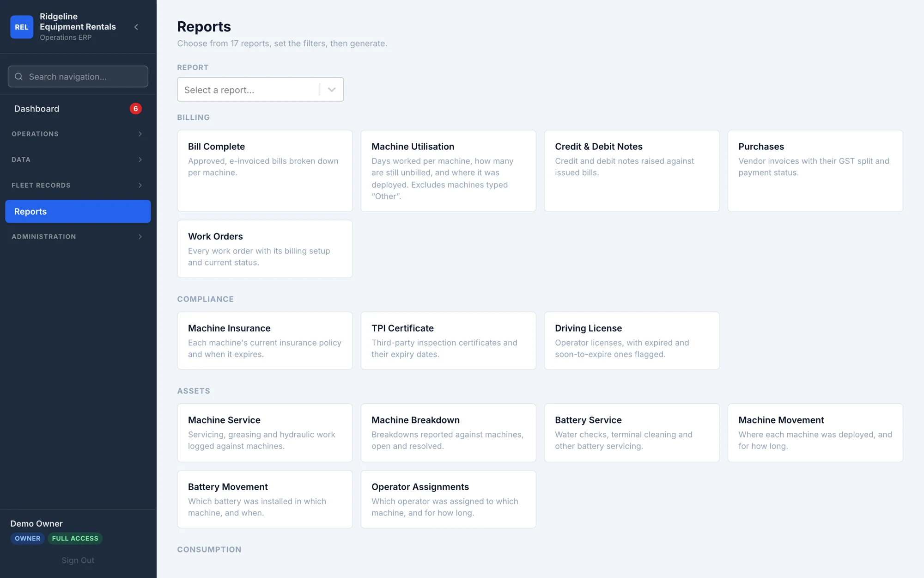This screenshot has height=578, width=924.
Task: Select the Purchases report card
Action: coord(815,171)
